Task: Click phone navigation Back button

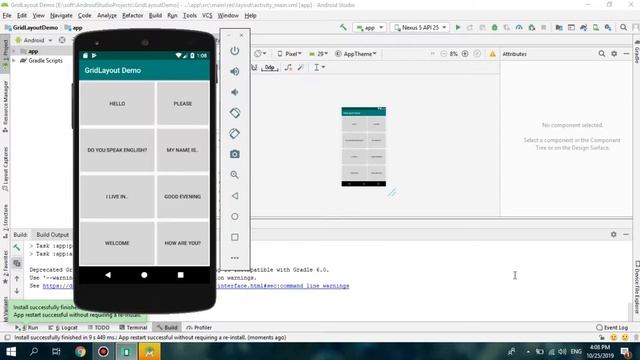Action: (x=108, y=275)
